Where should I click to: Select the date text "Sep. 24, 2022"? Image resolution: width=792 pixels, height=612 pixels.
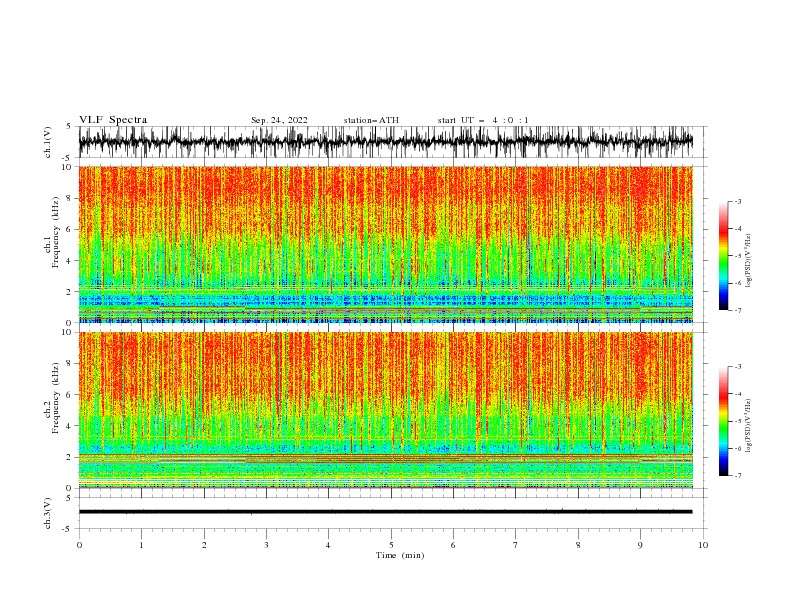[x=279, y=120]
